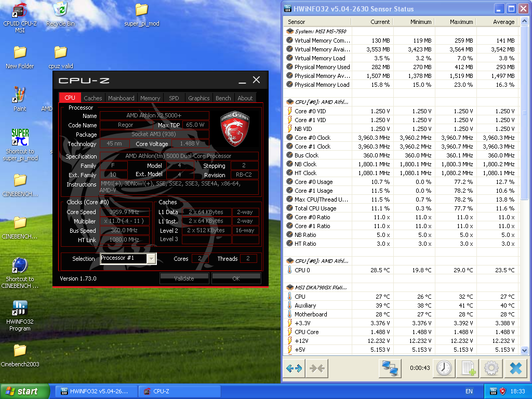Open the Graphics tab
Screen dimensions: 532x399
199,98
